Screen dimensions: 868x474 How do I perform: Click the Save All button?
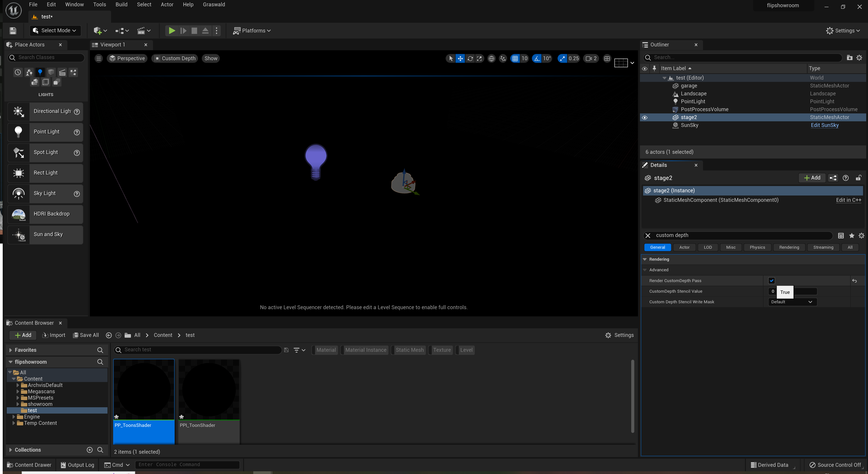(86, 335)
